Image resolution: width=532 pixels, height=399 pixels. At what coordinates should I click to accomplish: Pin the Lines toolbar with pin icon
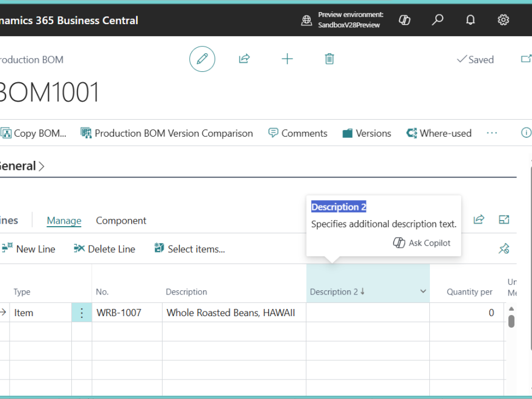pyautogui.click(x=504, y=248)
